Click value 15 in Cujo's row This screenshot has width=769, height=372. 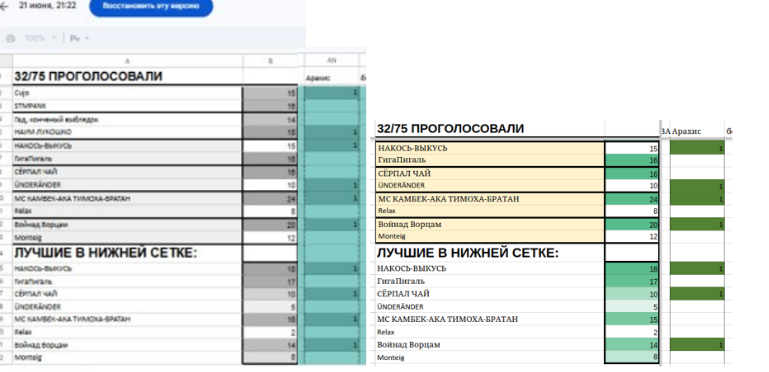270,93
